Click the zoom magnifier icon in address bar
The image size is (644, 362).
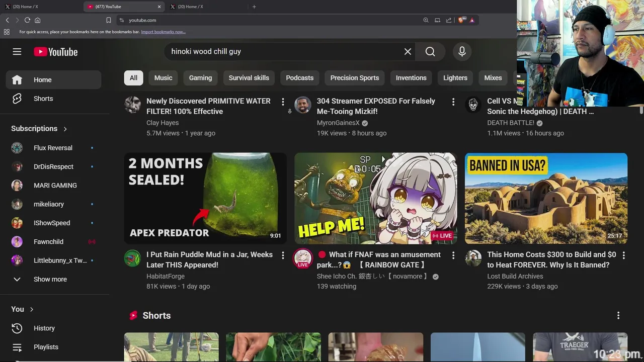[426, 20]
